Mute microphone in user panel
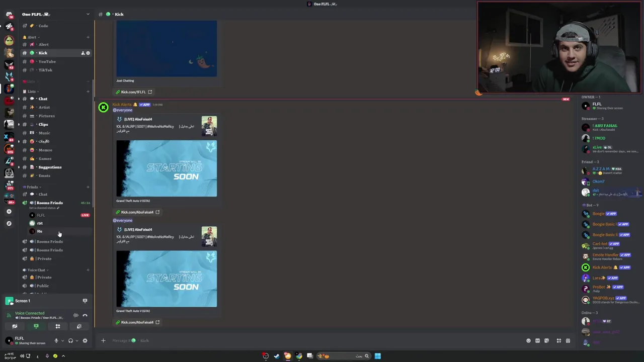 click(x=56, y=340)
